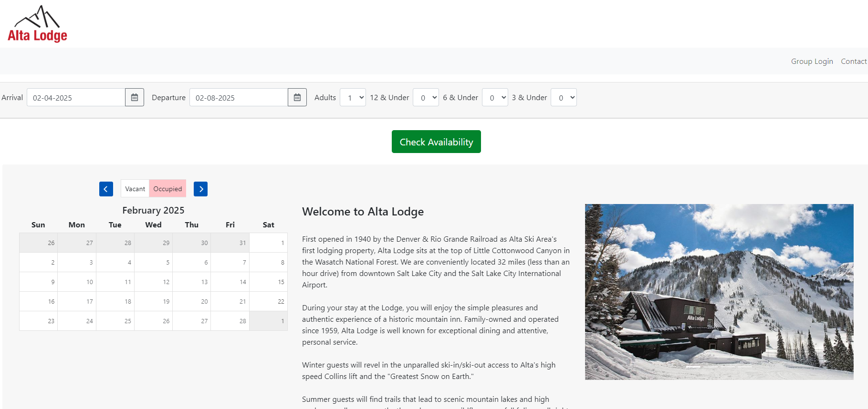Open the 12 & Under dropdown
The width and height of the screenshot is (868, 409).
pyautogui.click(x=426, y=98)
